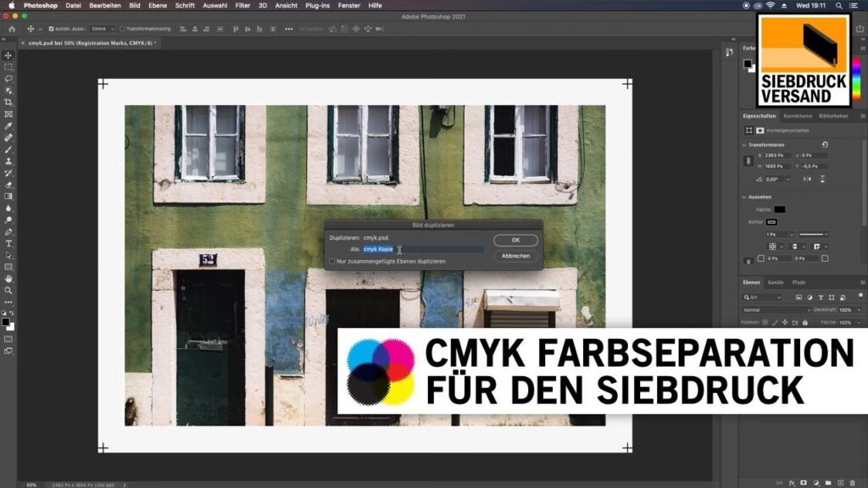Choose the Crop tool
This screenshot has height=488, width=868.
click(8, 102)
